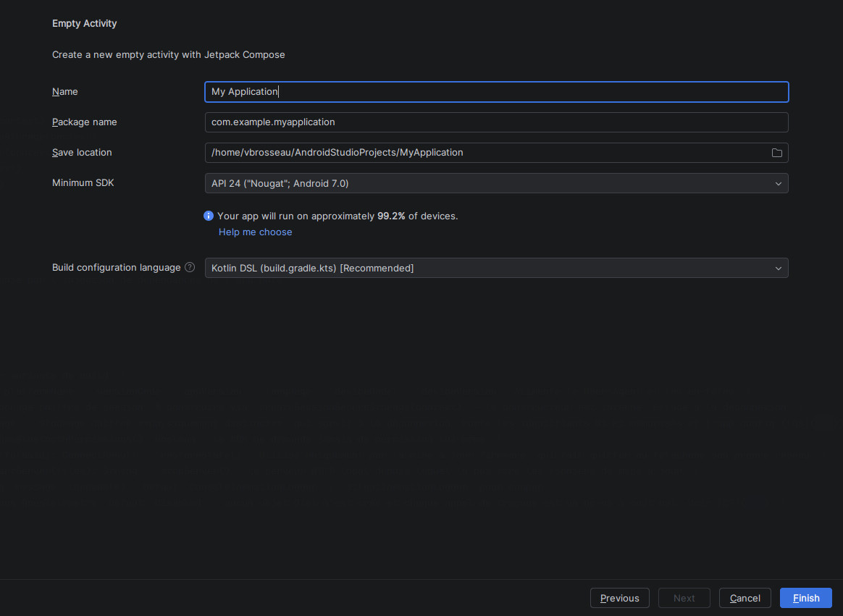The height and width of the screenshot is (616, 843).
Task: Focus the Name input field
Action: click(x=496, y=92)
